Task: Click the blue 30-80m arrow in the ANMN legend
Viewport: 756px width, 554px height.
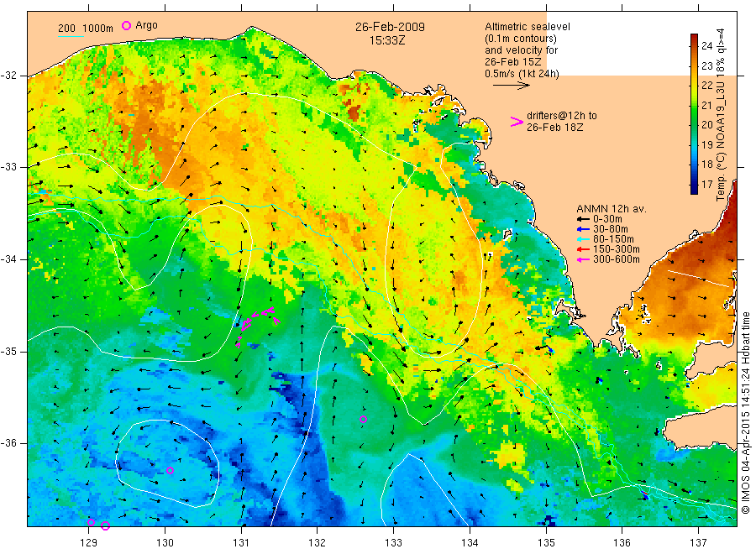Action: coord(584,229)
